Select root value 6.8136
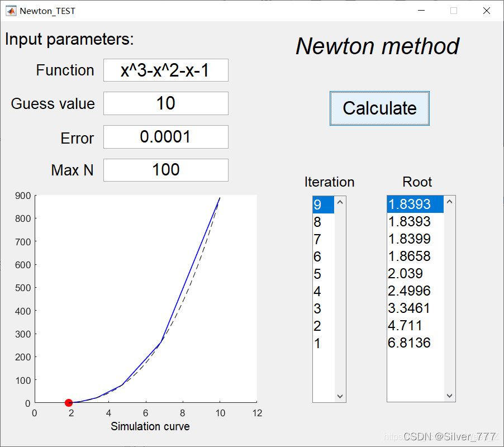Image resolution: width=504 pixels, height=447 pixels. 415,343
